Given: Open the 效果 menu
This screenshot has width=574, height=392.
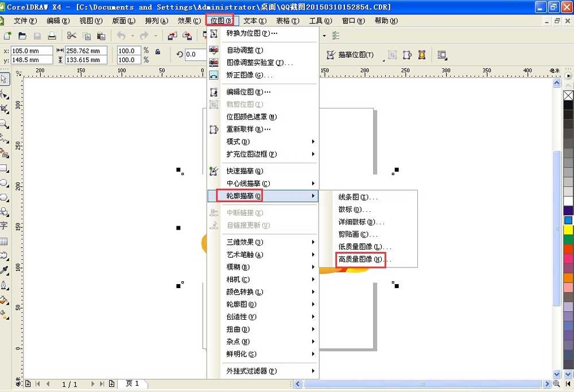Looking at the screenshot, I should pyautogui.click(x=189, y=21).
